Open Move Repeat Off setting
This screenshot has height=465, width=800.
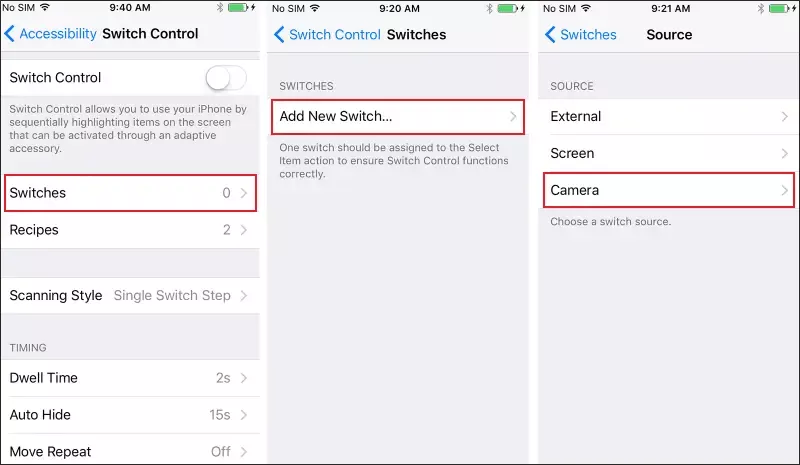click(x=130, y=451)
